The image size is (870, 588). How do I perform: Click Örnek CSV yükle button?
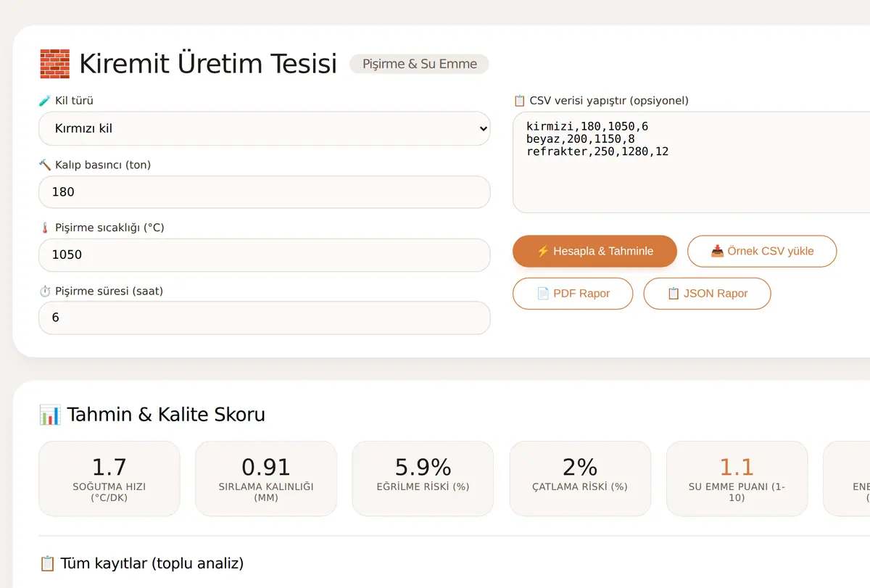coord(762,251)
